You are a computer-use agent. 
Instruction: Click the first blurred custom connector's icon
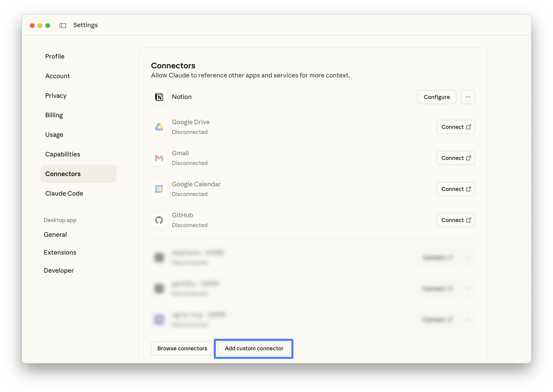159,257
